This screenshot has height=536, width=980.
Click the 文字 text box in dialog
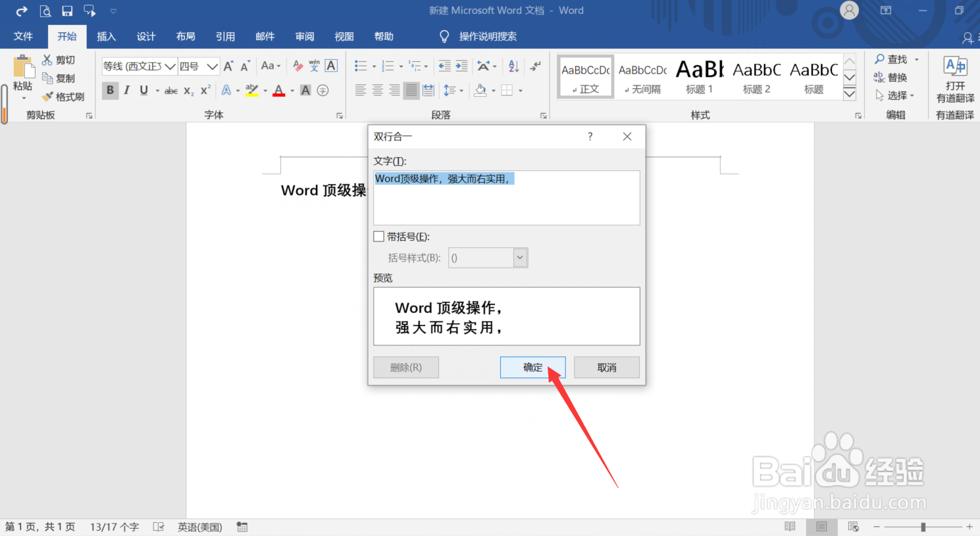506,198
